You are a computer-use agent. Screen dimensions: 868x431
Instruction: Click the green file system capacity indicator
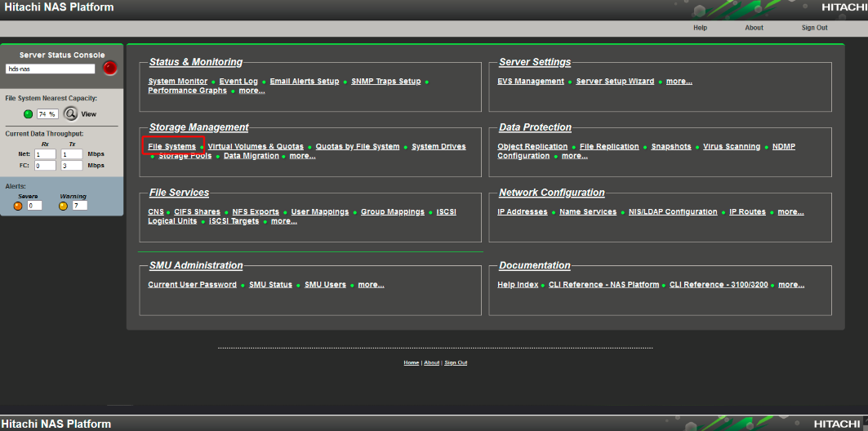pos(29,114)
